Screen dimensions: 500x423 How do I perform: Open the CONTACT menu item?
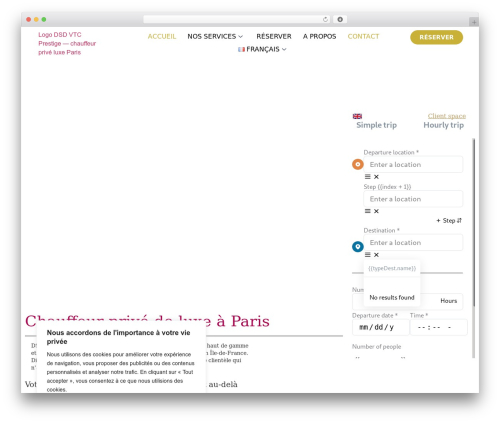[363, 36]
